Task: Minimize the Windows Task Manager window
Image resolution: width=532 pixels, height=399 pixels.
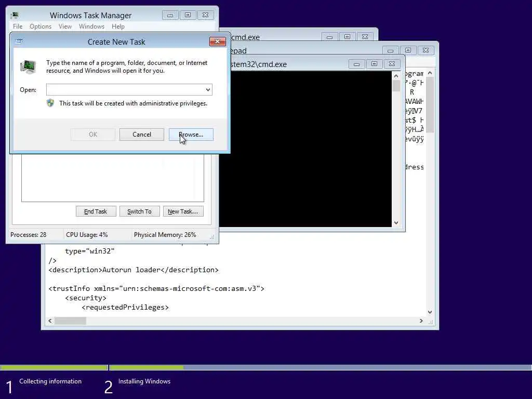Action: click(170, 15)
